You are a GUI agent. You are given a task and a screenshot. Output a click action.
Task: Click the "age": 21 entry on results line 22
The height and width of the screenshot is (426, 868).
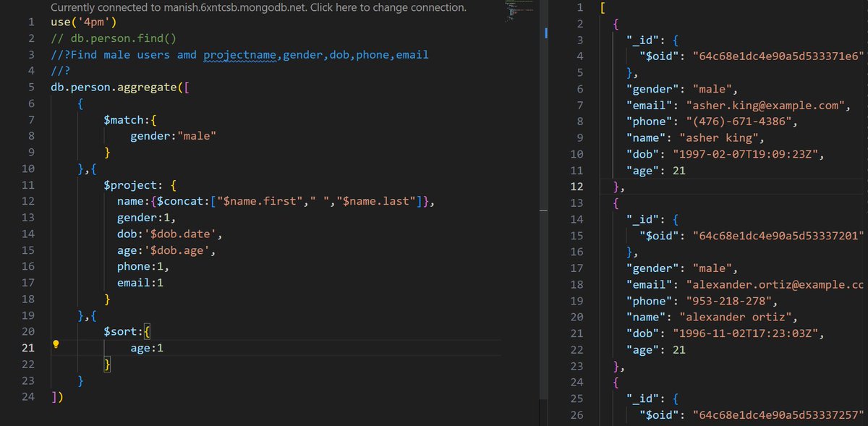[656, 349]
